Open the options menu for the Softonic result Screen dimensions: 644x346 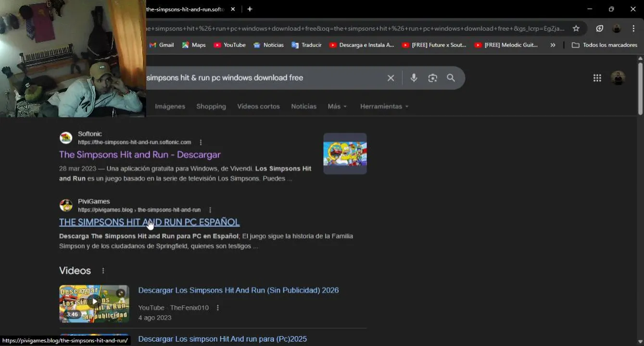201,142
